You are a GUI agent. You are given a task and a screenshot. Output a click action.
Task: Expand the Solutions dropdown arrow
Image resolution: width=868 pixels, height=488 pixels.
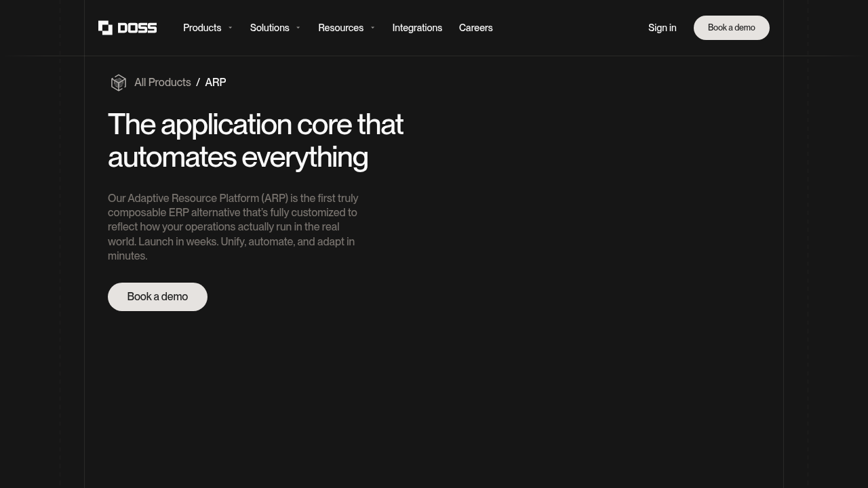click(x=298, y=28)
